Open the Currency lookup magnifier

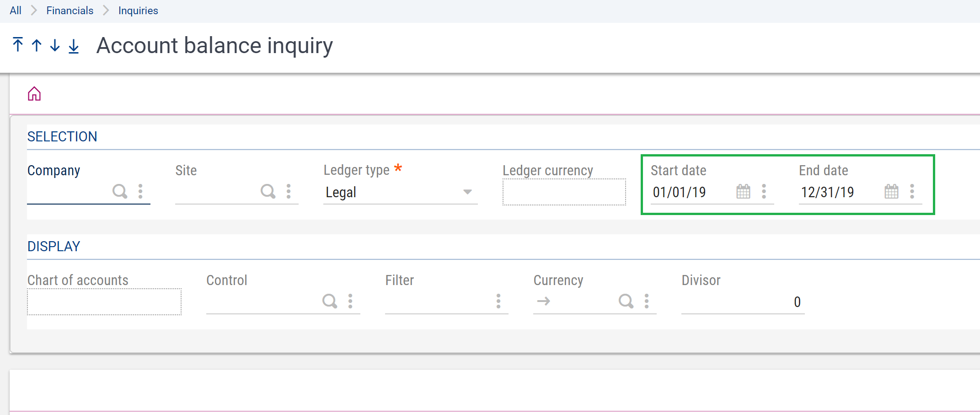626,302
